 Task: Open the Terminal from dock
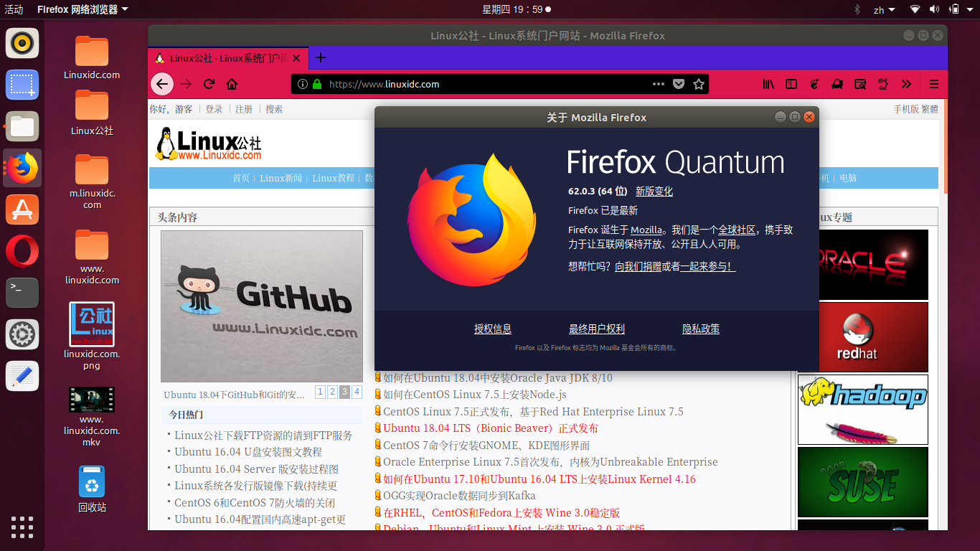(22, 293)
